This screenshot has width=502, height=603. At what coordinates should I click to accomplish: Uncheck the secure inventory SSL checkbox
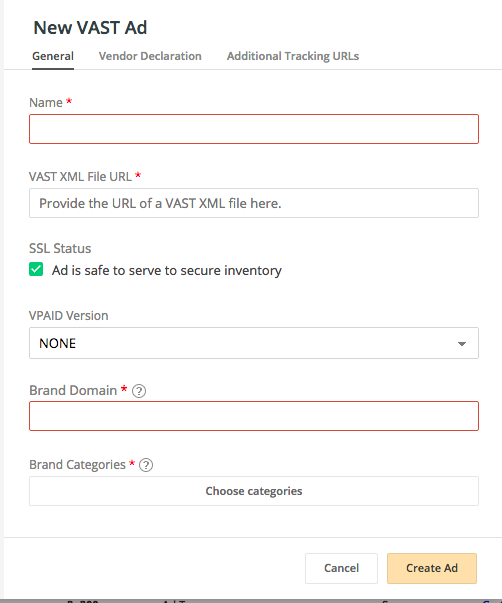(36, 270)
